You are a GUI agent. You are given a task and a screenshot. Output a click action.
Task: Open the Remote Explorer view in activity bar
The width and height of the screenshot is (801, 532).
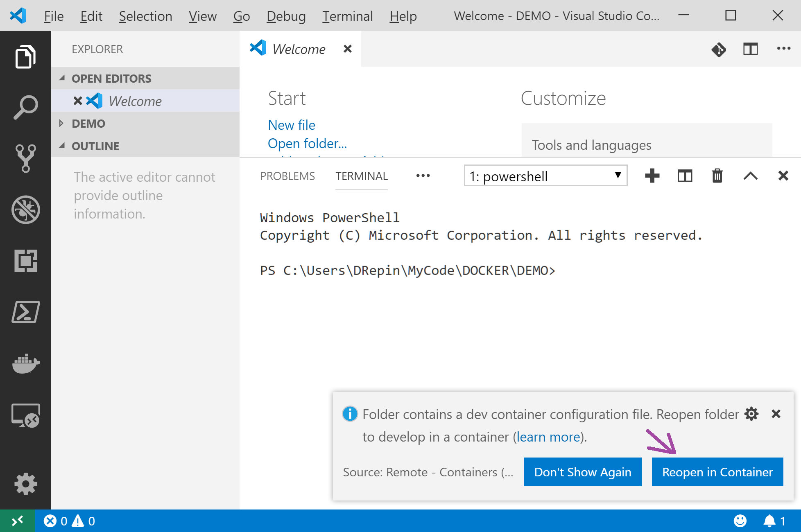(x=25, y=415)
